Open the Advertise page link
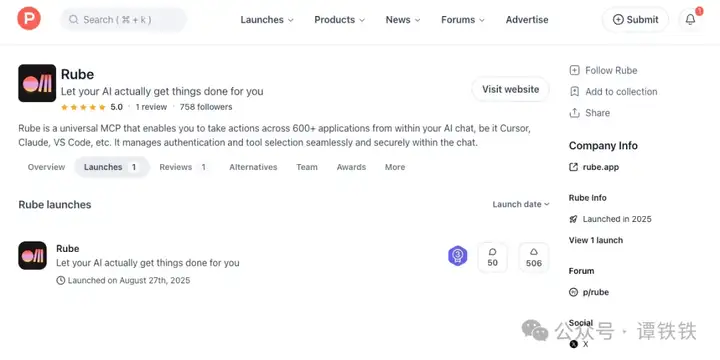Image resolution: width=720 pixels, height=360 pixels. [527, 20]
